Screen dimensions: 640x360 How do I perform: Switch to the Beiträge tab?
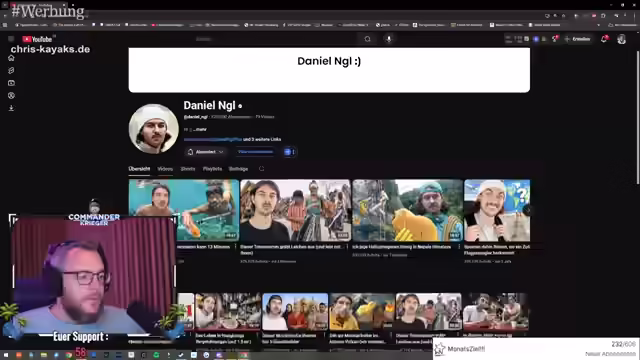[238, 169]
